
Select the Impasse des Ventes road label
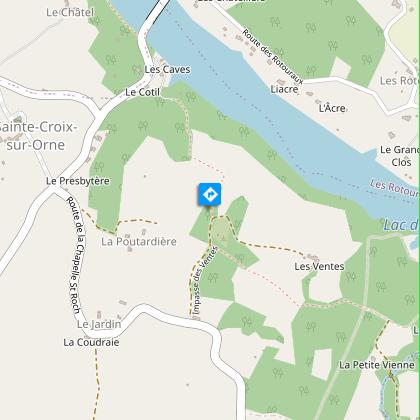[205, 281]
